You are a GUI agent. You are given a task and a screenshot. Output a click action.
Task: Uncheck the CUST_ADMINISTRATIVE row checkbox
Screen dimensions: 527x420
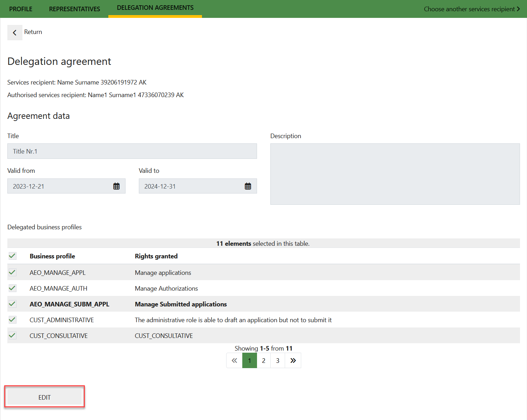pos(12,320)
